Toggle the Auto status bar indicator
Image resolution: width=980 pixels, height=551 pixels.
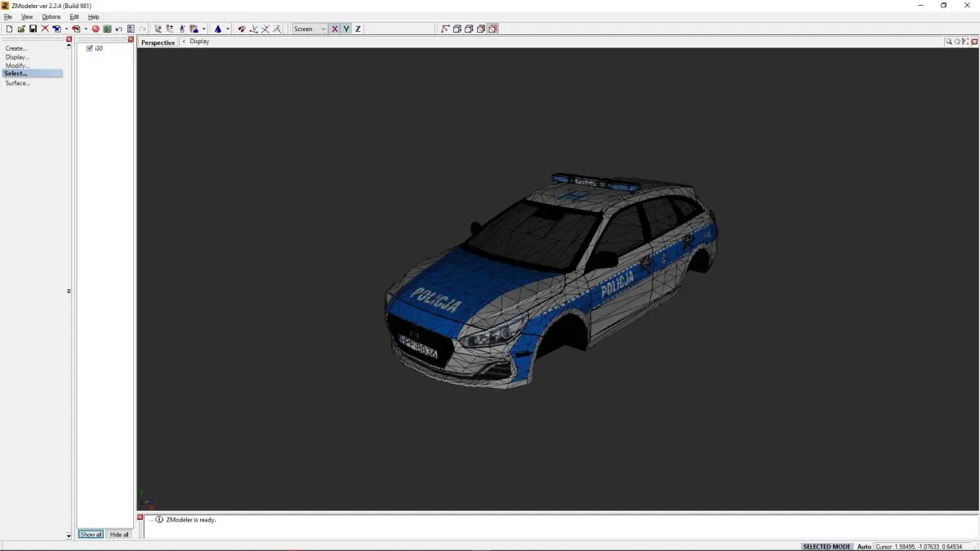pyautogui.click(x=864, y=546)
